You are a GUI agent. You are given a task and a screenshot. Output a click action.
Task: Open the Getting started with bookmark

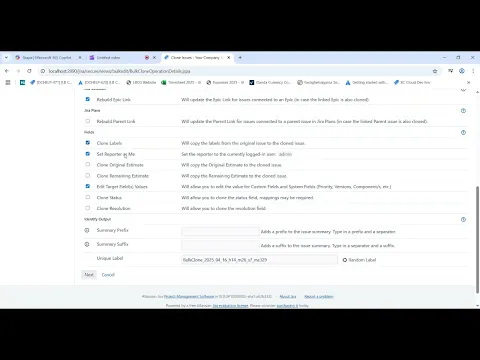click(x=367, y=82)
